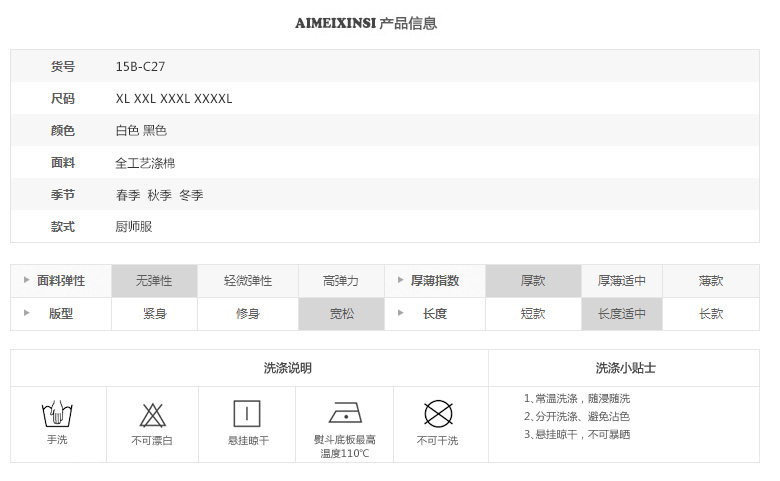Select the 厚款 thickness cell
Image resolution: width=780 pixels, height=481 pixels.
tap(533, 281)
